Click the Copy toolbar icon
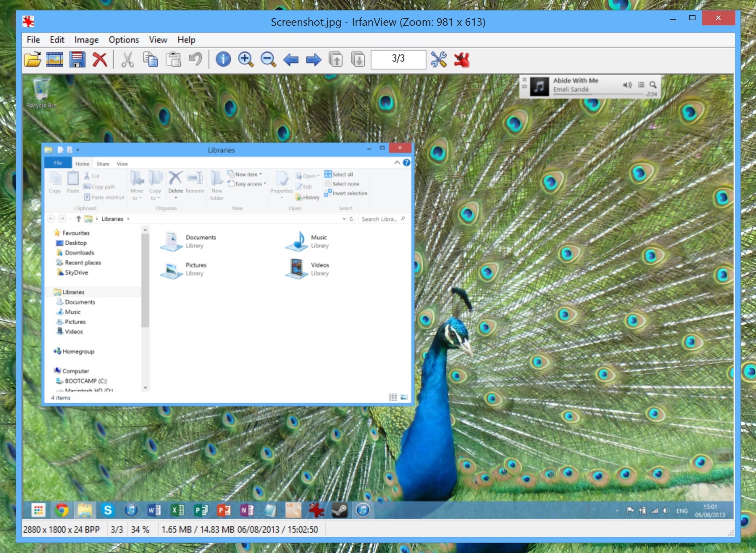The width and height of the screenshot is (756, 553). [x=150, y=59]
